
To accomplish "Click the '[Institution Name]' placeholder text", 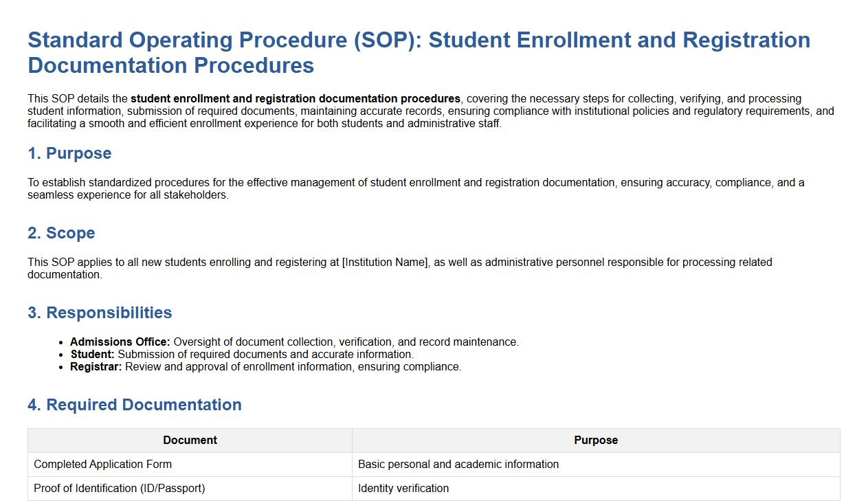I will click(x=386, y=263).
